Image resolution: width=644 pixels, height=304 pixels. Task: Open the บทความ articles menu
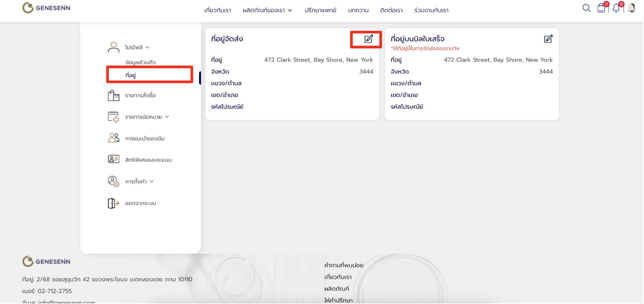pyautogui.click(x=358, y=10)
